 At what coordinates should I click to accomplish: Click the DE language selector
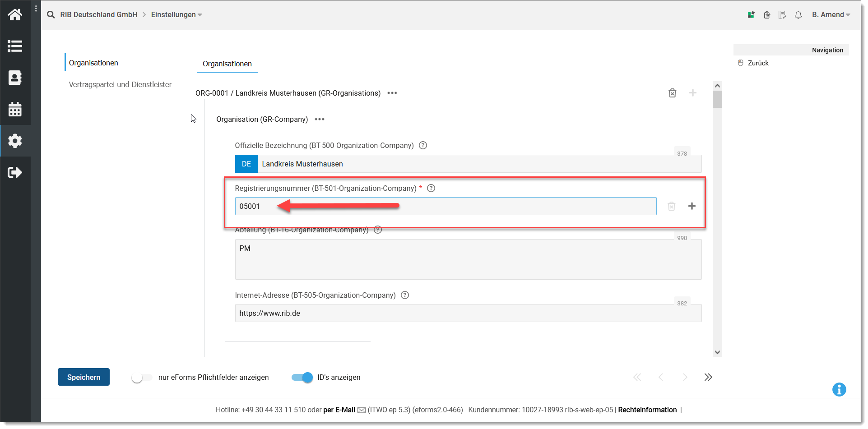[x=246, y=164]
